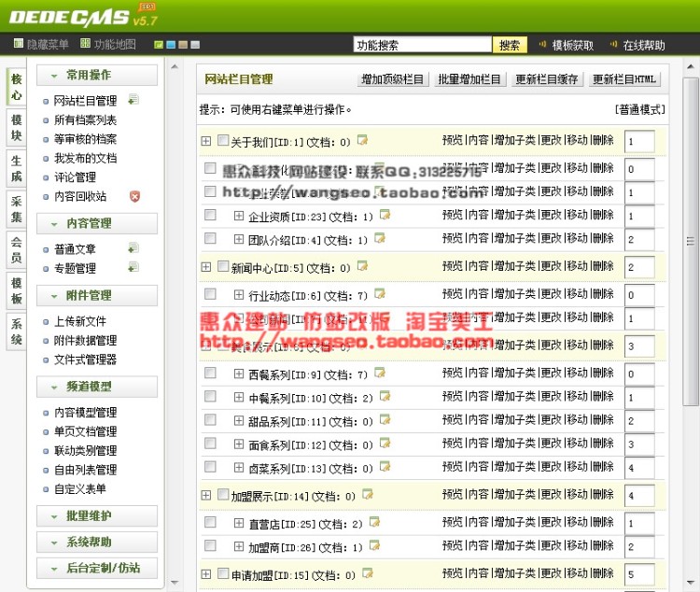Click the 功能搜索 input field
The image size is (700, 592).
[x=422, y=45]
